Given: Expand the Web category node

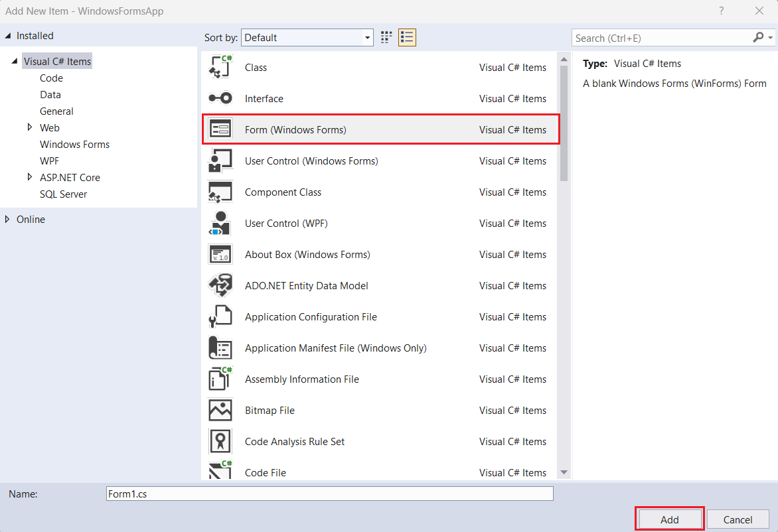Looking at the screenshot, I should coord(30,127).
